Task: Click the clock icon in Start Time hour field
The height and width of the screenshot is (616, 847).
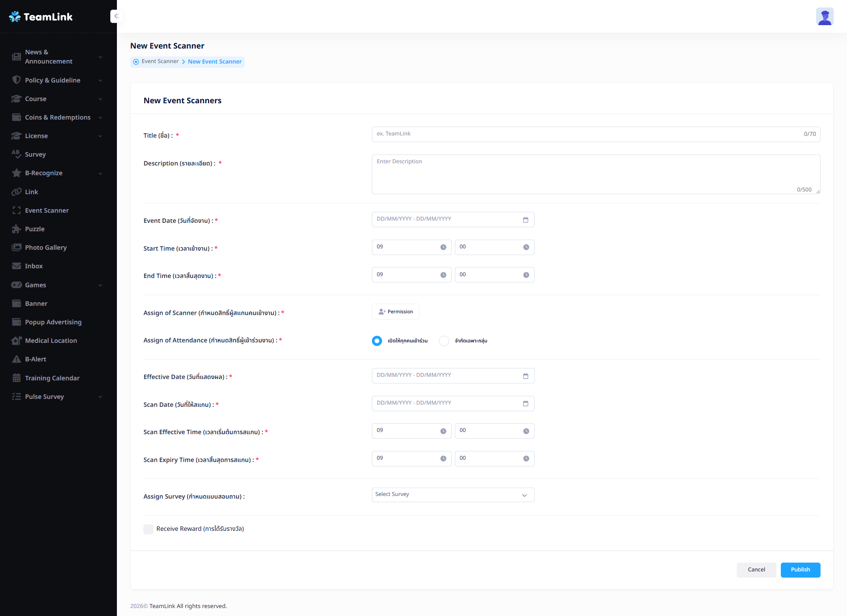Action: coord(443,248)
